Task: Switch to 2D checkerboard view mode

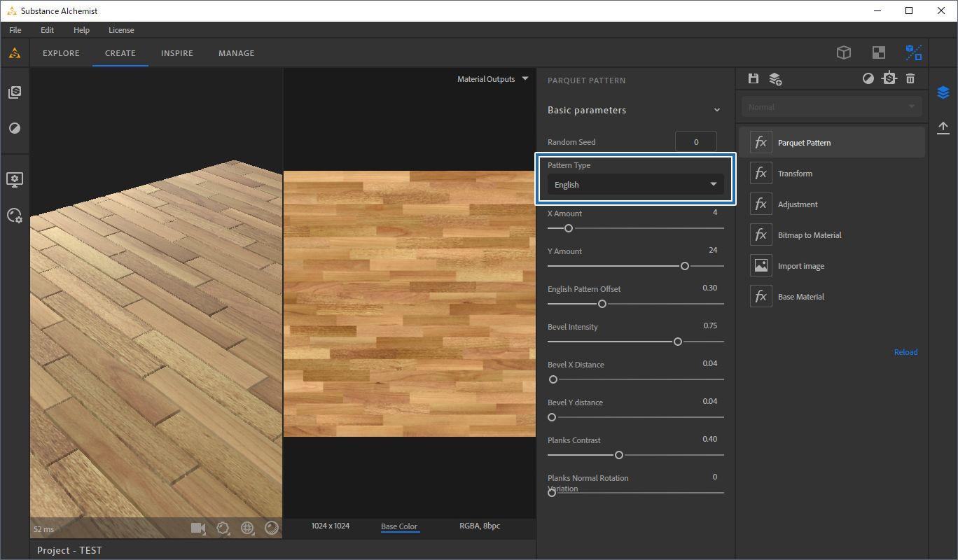Action: point(878,53)
